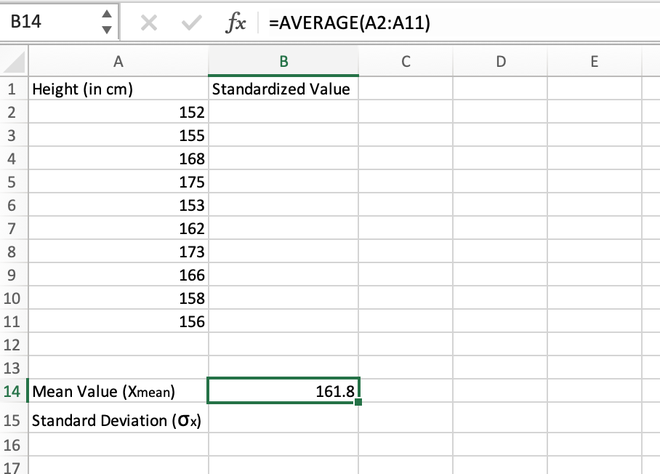Click the selected cell showing 161.8

[284, 391]
